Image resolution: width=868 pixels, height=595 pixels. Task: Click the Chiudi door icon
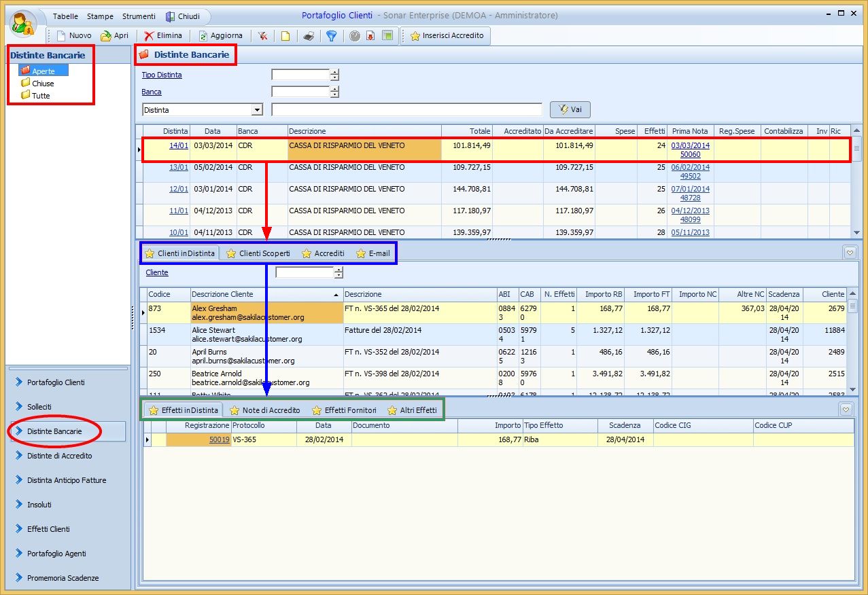(x=171, y=16)
